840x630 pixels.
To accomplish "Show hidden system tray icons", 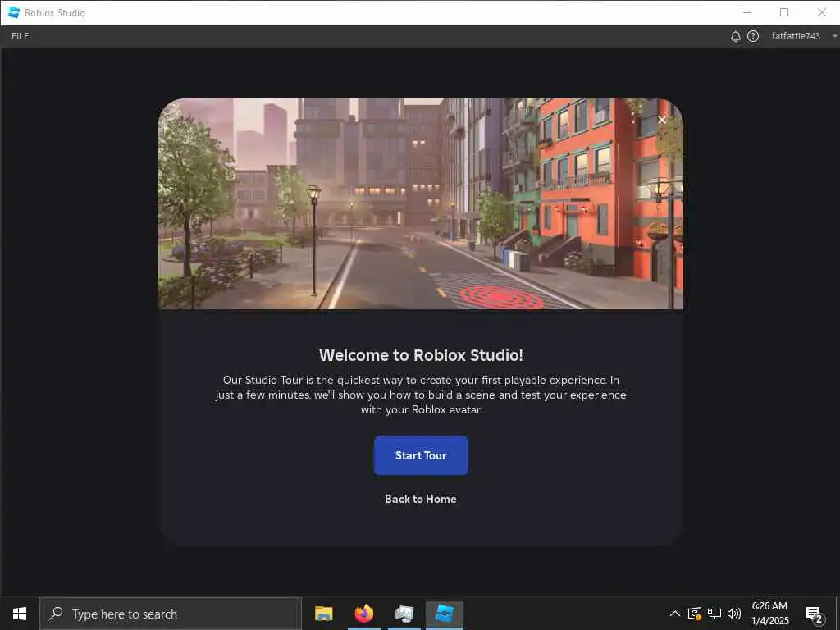I will (675, 614).
